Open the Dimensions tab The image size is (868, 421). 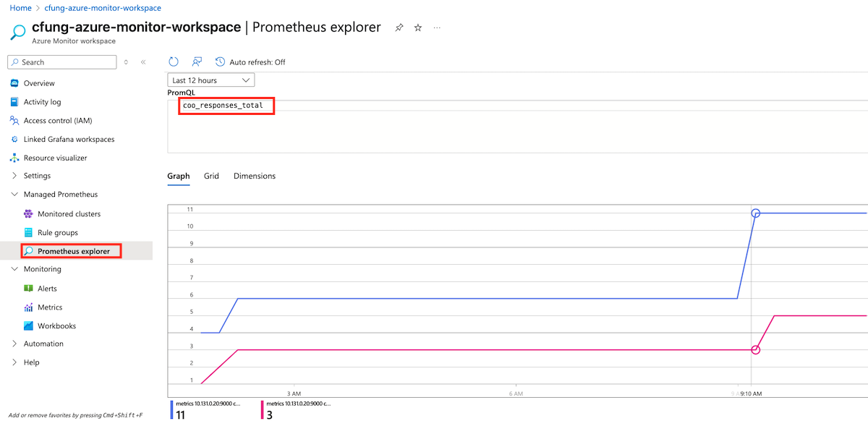[254, 176]
